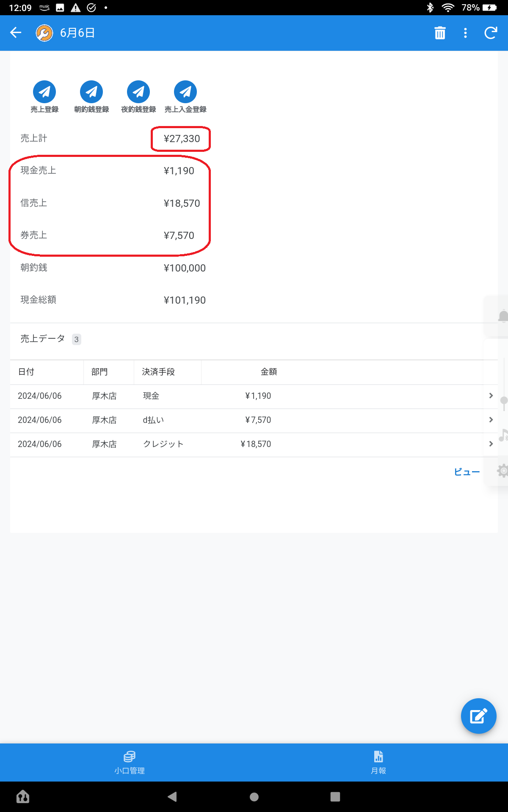Open the three-dot overflow menu
The height and width of the screenshot is (812, 508).
(x=465, y=33)
